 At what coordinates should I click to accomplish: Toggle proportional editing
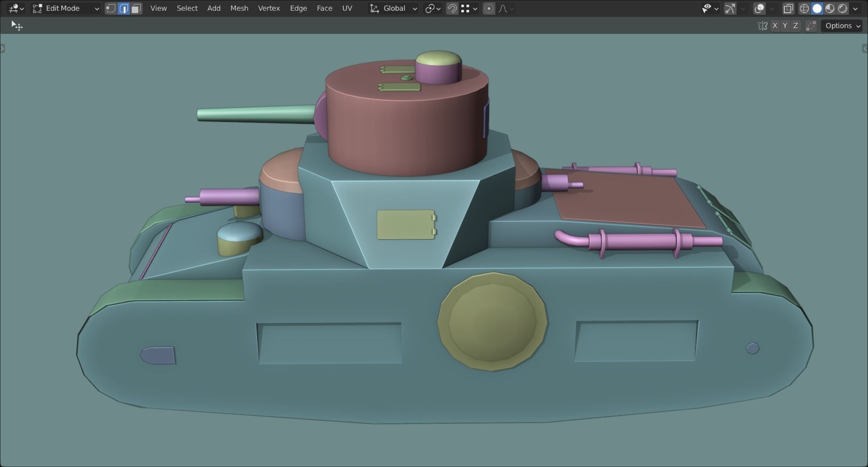pyautogui.click(x=489, y=8)
